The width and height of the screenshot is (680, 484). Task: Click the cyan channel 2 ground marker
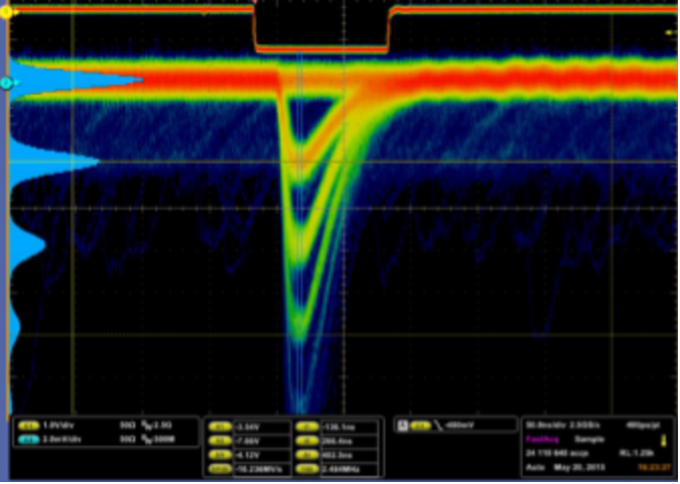click(6, 82)
